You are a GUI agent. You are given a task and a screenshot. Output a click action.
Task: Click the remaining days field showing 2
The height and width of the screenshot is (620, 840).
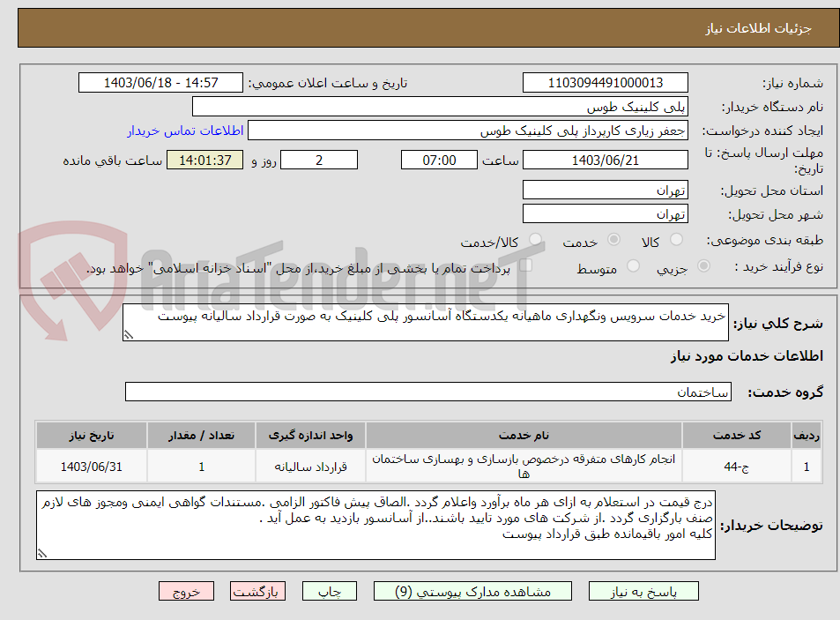click(319, 160)
